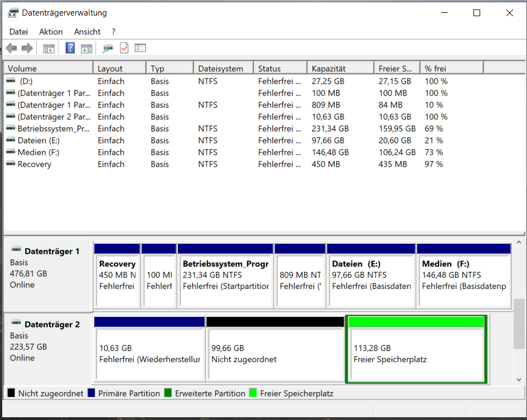Click the disk pane scroll down arrow
Screen dimensions: 527x420
click(519, 380)
